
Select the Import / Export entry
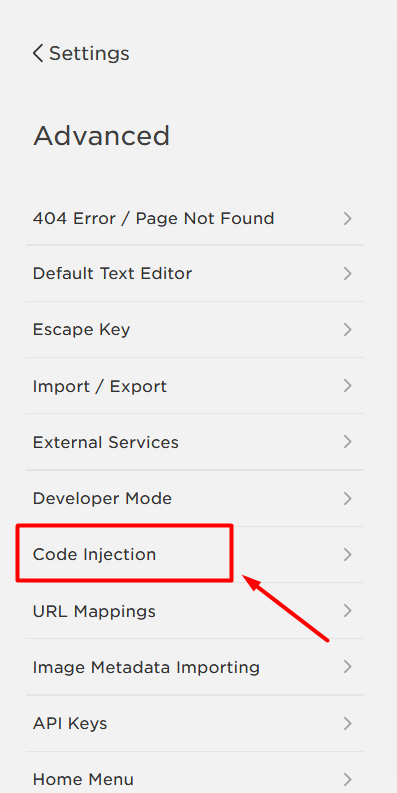(x=195, y=386)
